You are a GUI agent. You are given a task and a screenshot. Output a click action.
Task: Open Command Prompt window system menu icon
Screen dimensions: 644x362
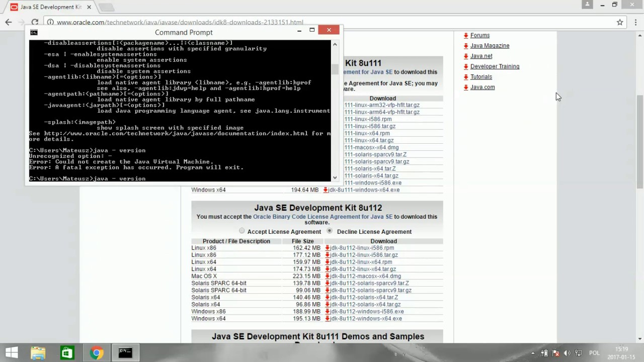pos(34,32)
